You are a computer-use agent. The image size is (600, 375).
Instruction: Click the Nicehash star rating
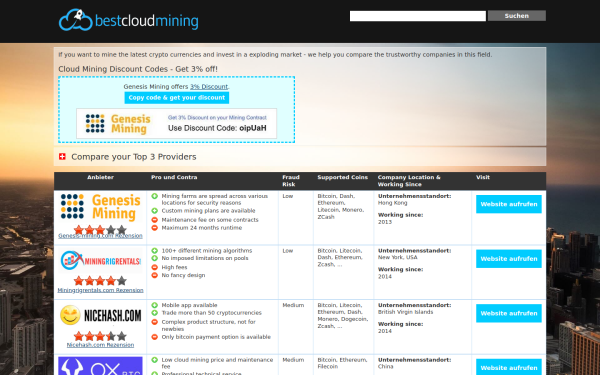coord(100,336)
